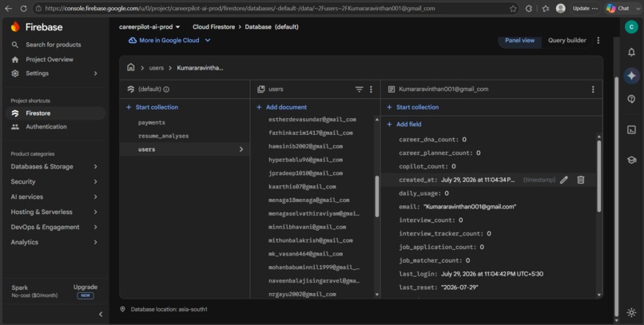Edit the created_at field with pencil
The height and width of the screenshot is (325, 644).
[x=564, y=180]
